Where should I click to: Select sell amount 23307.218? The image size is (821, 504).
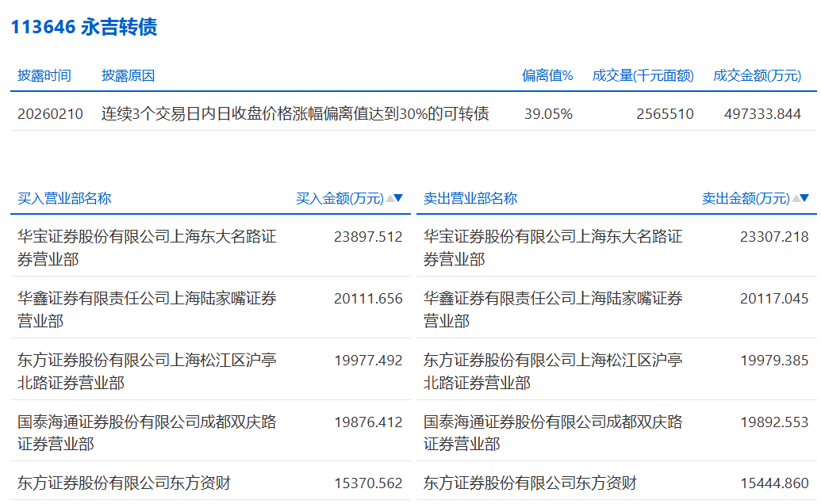774,237
